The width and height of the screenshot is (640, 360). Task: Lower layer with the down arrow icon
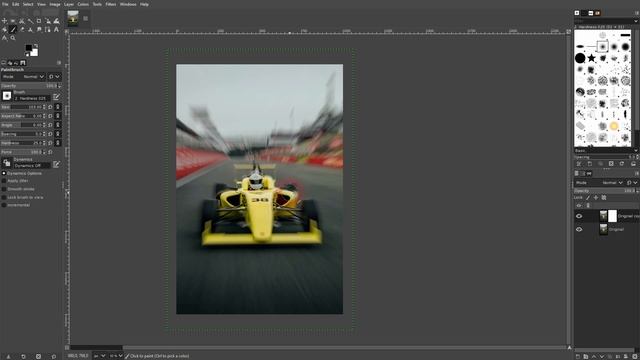pyautogui.click(x=602, y=356)
